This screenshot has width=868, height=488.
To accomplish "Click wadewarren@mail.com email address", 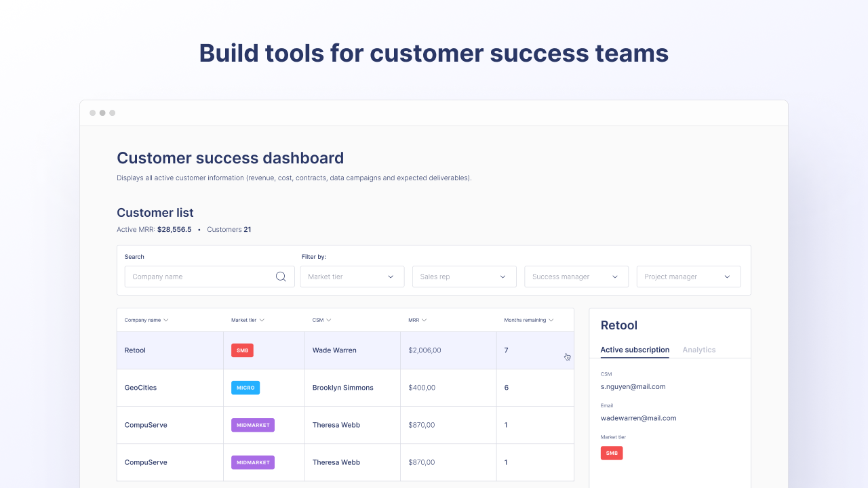I will pos(638,418).
